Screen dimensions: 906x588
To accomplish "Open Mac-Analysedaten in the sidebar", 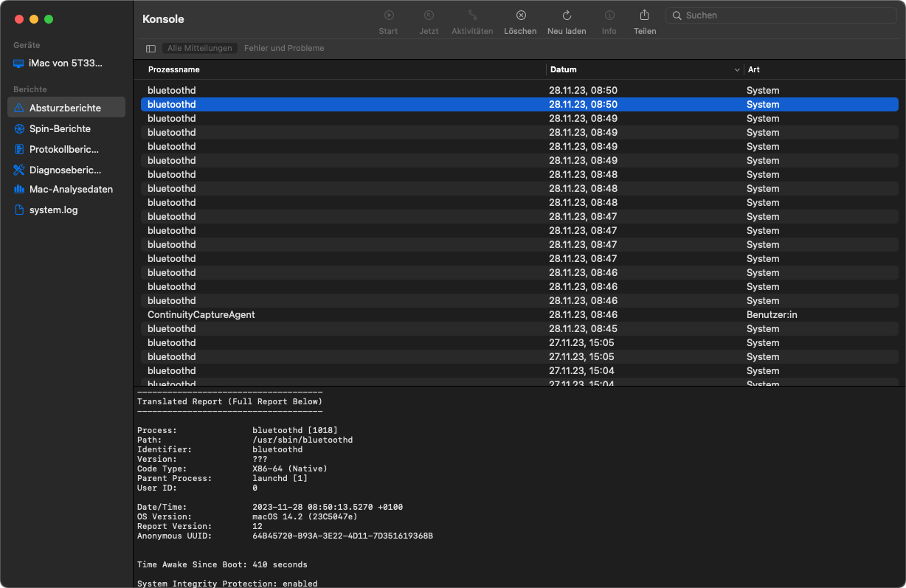I will click(71, 190).
